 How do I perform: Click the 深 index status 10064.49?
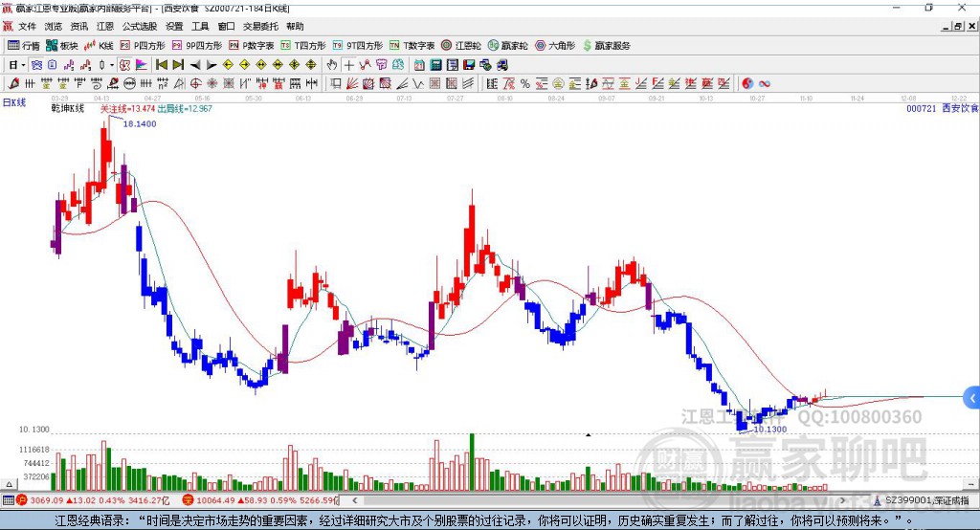(x=260, y=500)
